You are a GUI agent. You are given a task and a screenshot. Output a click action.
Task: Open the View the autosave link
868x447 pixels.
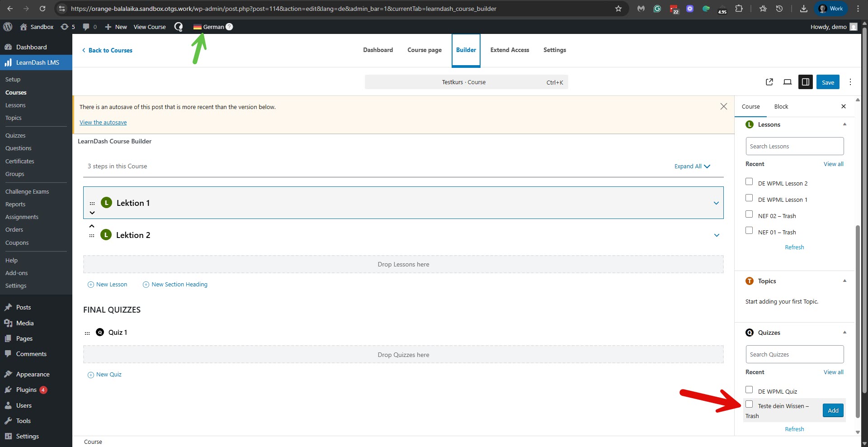(x=103, y=123)
